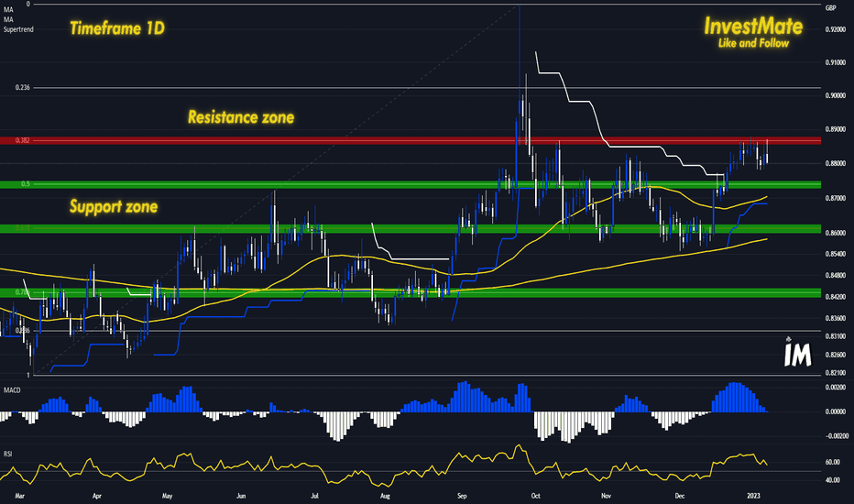
Task: Open the GBP currency selector on price axis
Action: (830, 8)
